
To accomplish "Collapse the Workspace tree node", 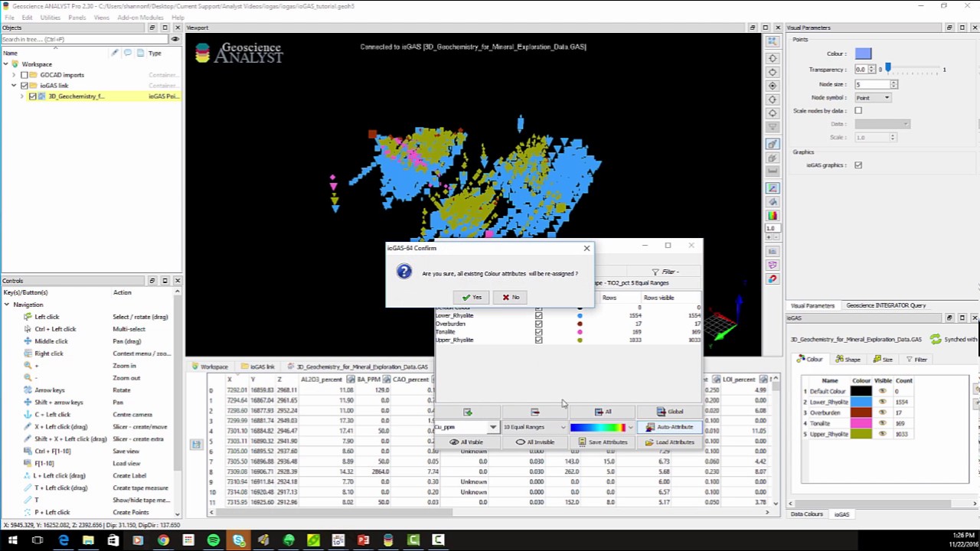I will click(x=5, y=64).
